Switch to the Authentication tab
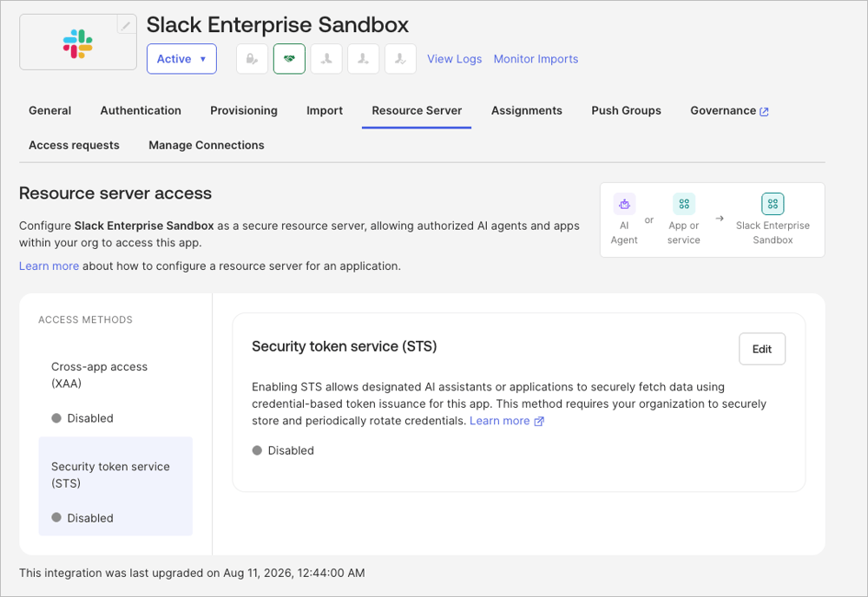Viewport: 868px width, 597px height. point(141,111)
